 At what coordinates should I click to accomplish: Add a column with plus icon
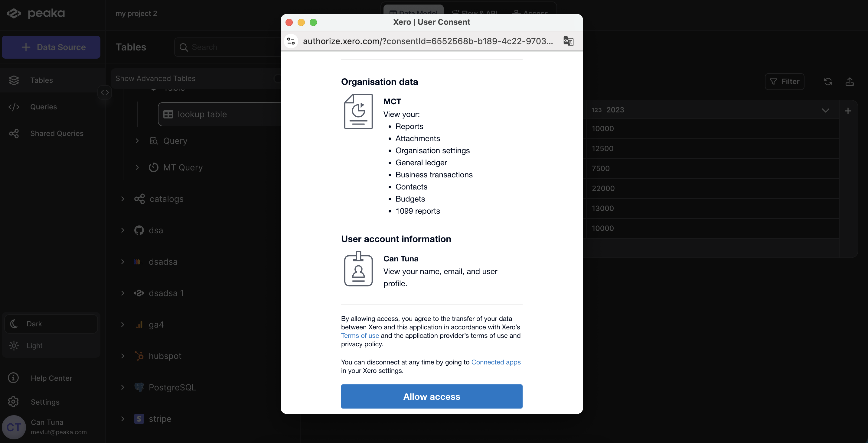point(848,111)
